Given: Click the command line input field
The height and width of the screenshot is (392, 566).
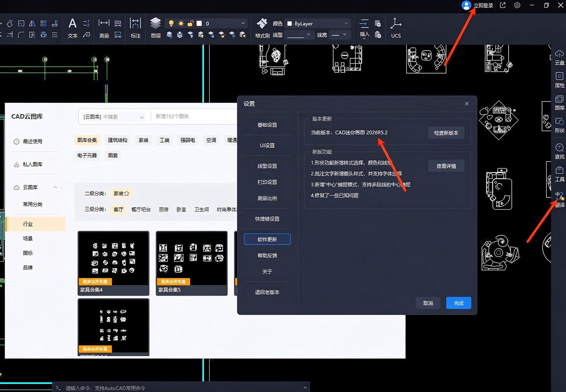Looking at the screenshot, I should (x=181, y=388).
